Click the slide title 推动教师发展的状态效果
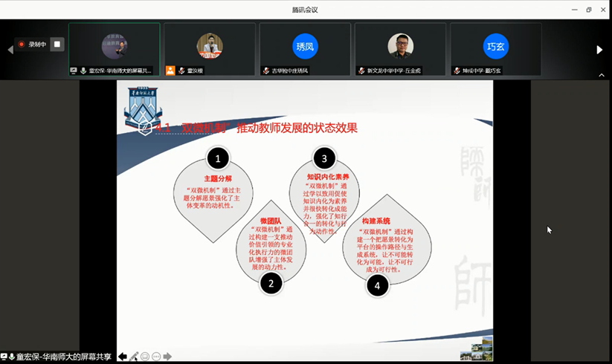 (x=297, y=128)
